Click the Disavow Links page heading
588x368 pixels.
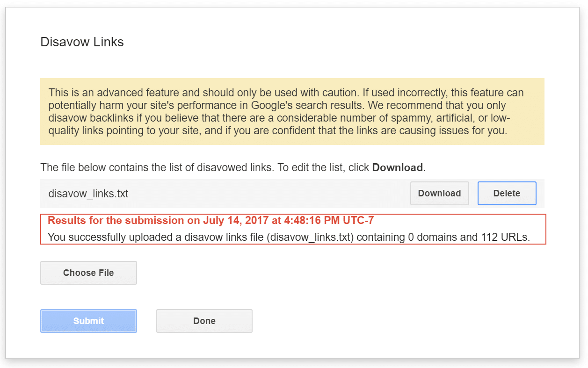point(81,42)
